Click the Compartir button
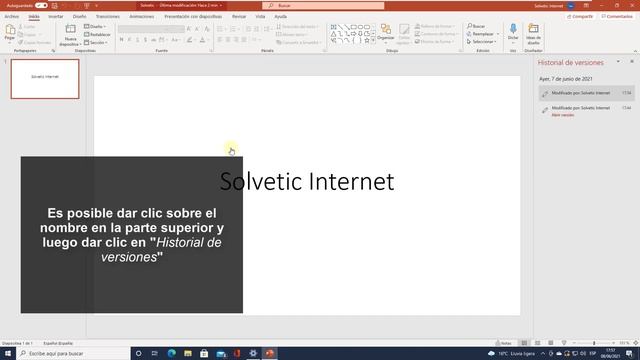 [580, 16]
